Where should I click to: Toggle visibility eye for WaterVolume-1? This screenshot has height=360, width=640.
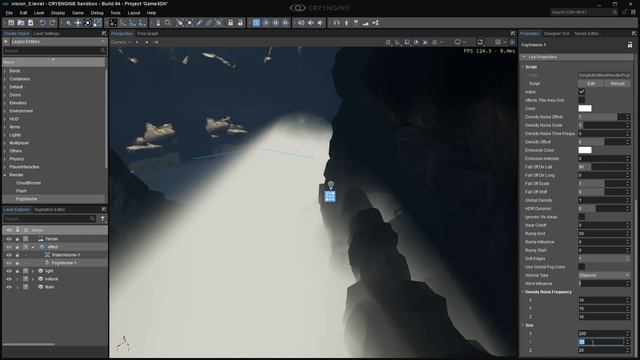point(9,255)
